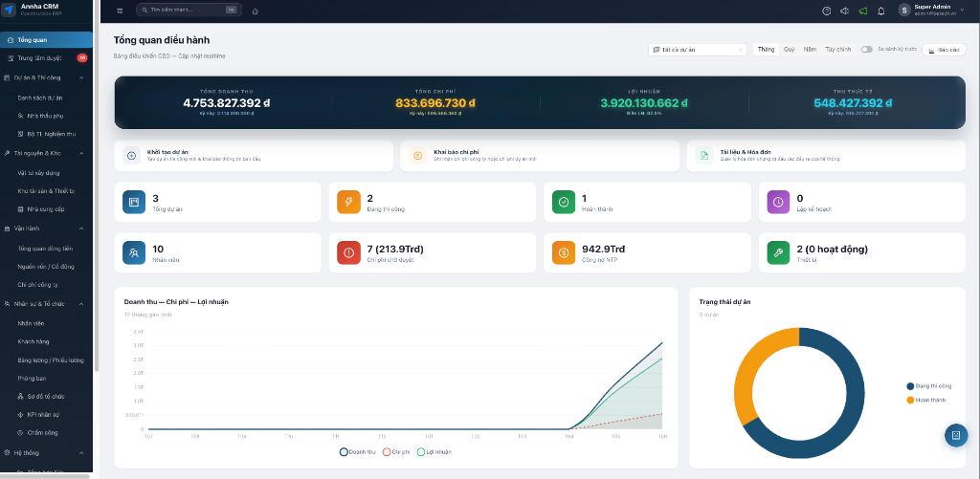
Task: Go home using the house icon
Action: 255,11
